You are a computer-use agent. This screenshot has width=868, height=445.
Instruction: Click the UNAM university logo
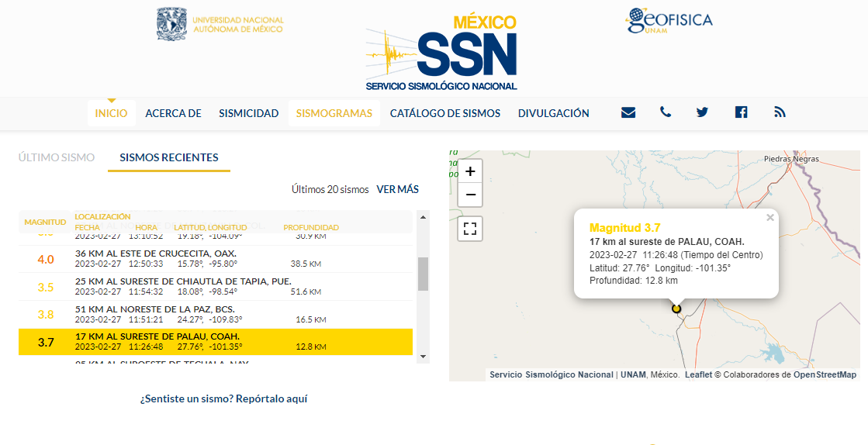tap(220, 24)
